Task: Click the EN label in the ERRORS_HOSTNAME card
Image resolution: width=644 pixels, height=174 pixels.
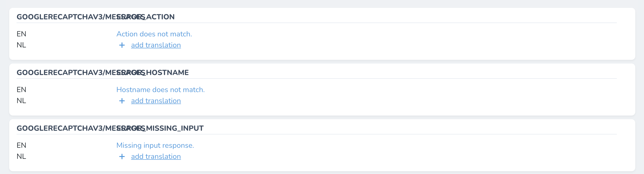Action: pos(22,90)
